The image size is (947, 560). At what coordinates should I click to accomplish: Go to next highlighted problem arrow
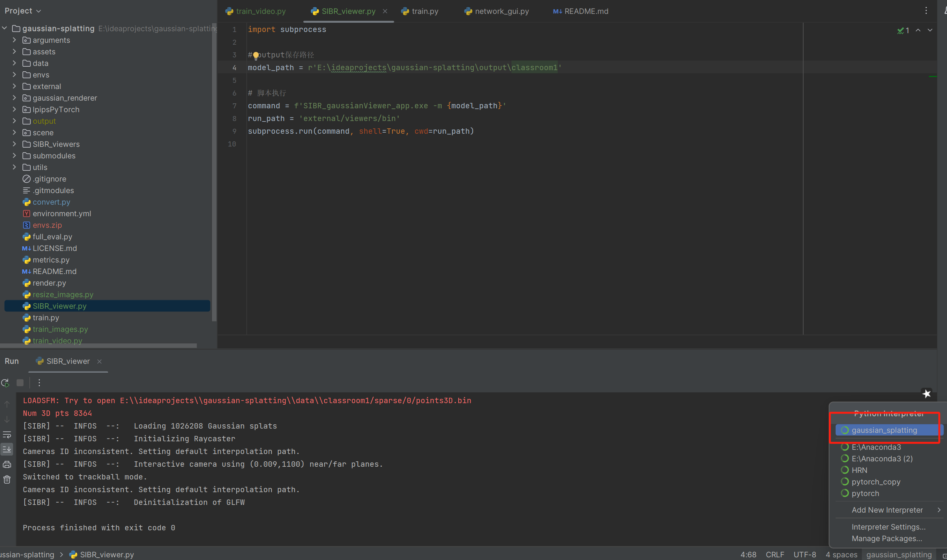click(x=930, y=30)
